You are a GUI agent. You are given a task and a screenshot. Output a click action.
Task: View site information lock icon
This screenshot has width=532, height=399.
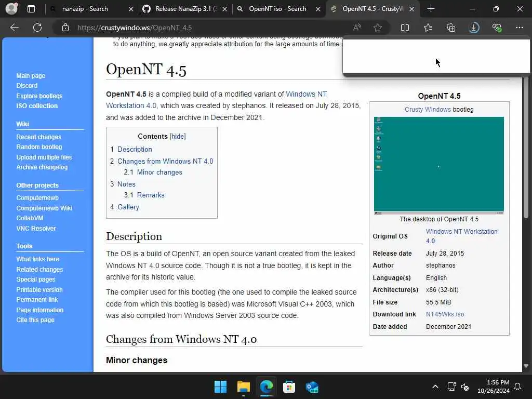coord(65,28)
